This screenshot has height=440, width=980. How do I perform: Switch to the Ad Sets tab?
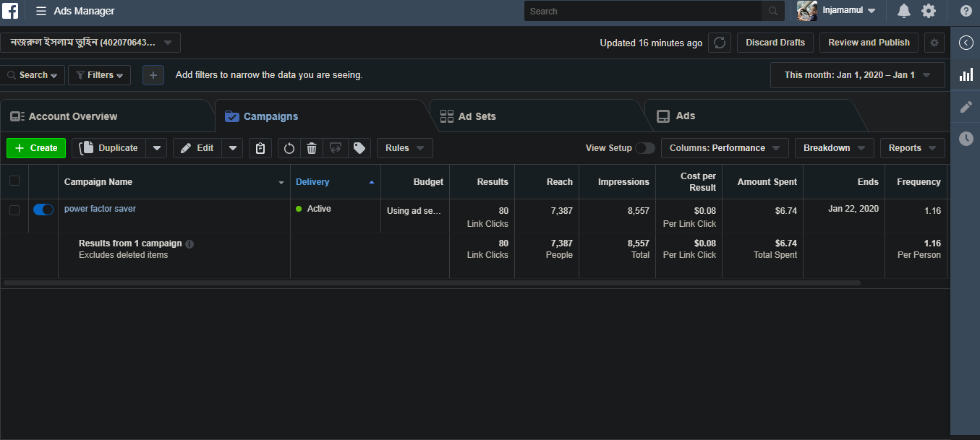[476, 116]
